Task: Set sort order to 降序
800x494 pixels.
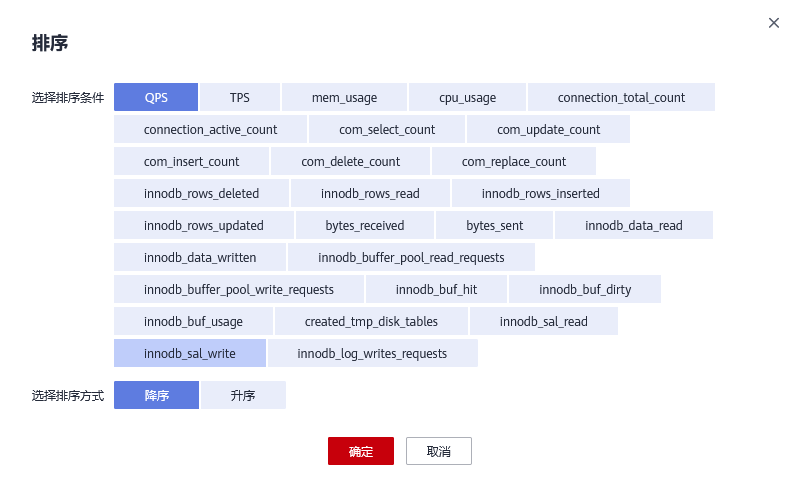Action: pos(156,395)
